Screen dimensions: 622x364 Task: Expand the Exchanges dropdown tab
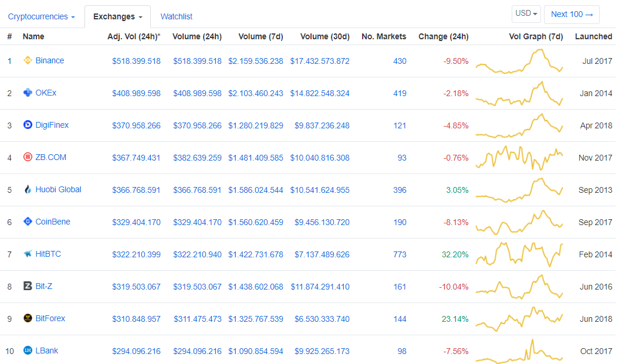pyautogui.click(x=117, y=16)
